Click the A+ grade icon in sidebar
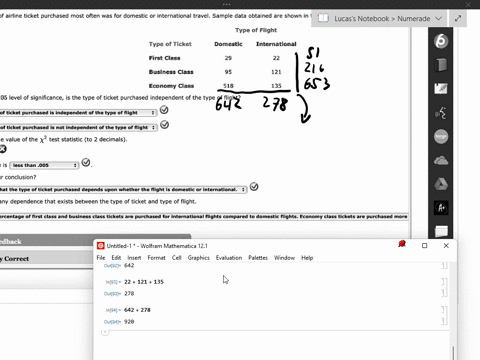This screenshot has height=360, width=480. click(441, 208)
